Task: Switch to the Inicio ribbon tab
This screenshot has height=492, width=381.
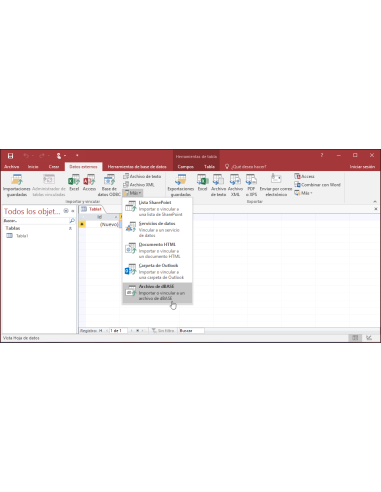Action: click(x=33, y=167)
